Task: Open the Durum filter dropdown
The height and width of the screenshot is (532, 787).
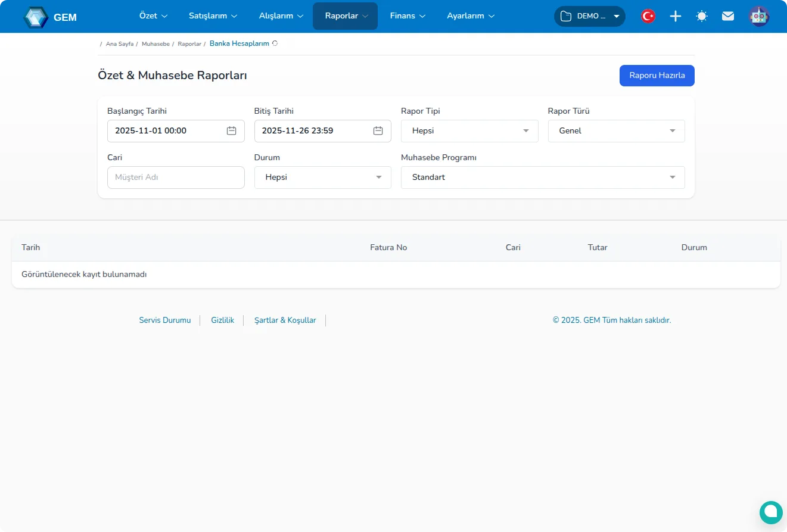Action: (322, 178)
